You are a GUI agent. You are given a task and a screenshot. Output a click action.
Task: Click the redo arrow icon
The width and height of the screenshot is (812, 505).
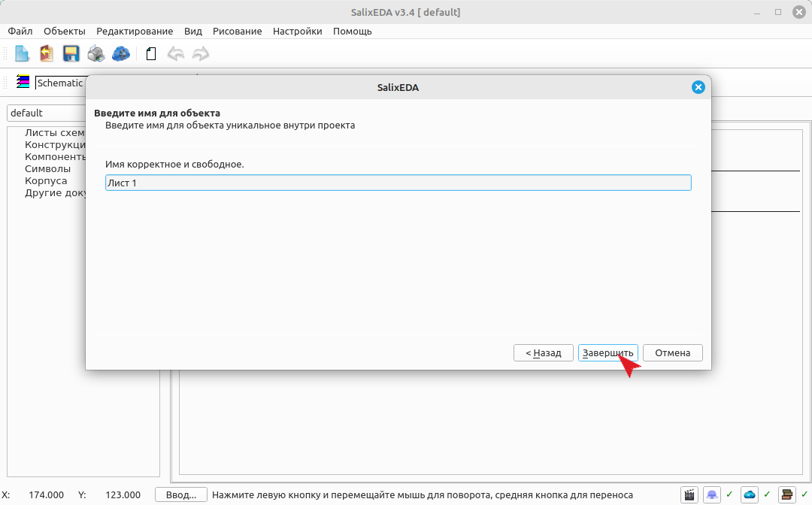[x=201, y=53]
